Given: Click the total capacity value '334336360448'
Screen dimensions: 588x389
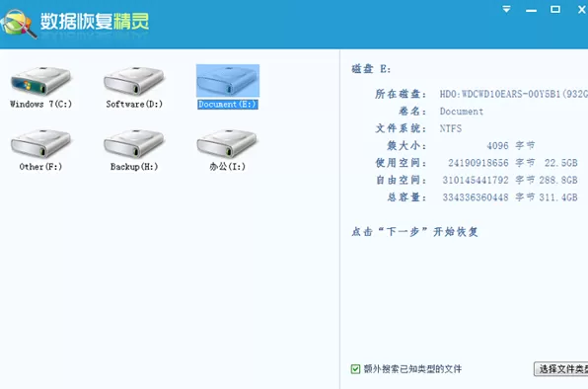Looking at the screenshot, I should click(x=476, y=197).
